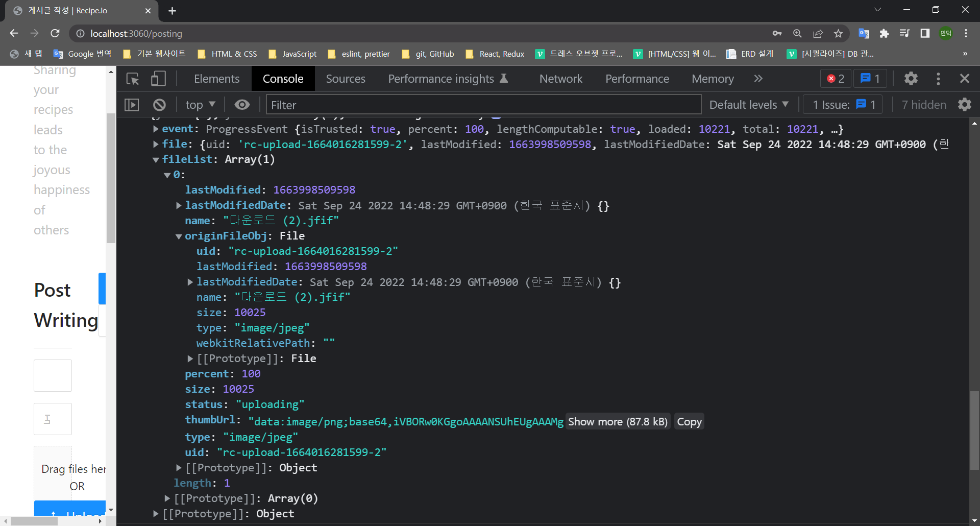
Task: Show more bookmarks overflow chevron
Action: point(965,54)
